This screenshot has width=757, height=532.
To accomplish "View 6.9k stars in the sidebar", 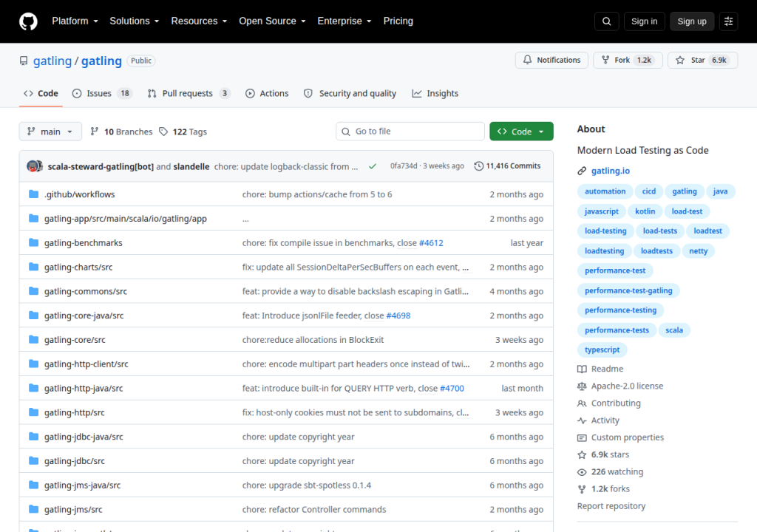I will [603, 454].
